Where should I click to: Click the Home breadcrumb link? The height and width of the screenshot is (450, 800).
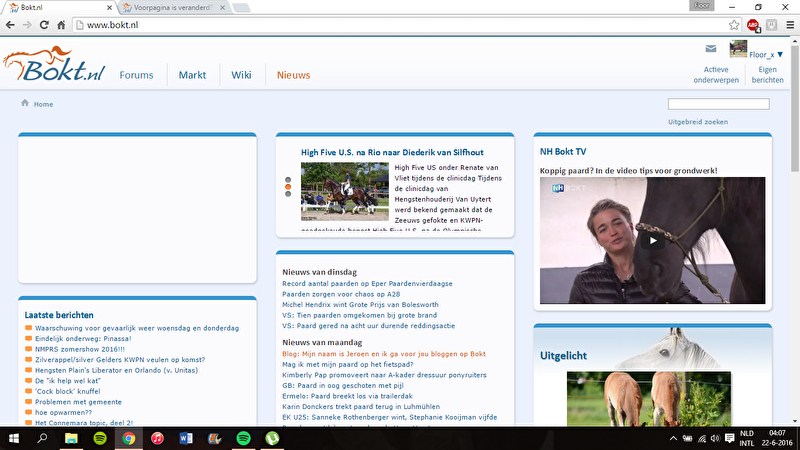tap(43, 104)
